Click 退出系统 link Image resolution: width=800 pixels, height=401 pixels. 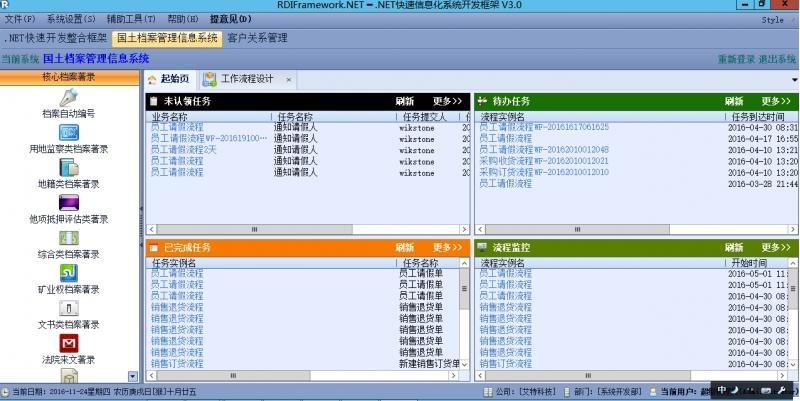coord(777,59)
